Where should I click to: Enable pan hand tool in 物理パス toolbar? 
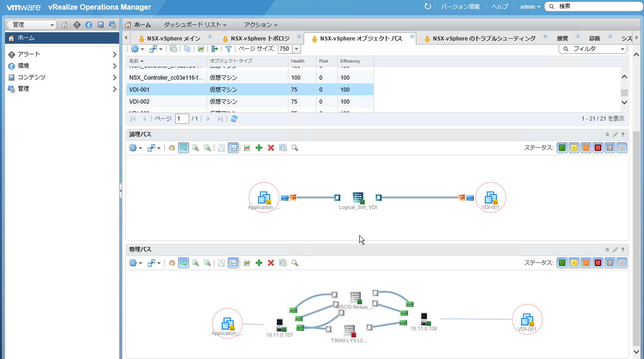[172, 263]
